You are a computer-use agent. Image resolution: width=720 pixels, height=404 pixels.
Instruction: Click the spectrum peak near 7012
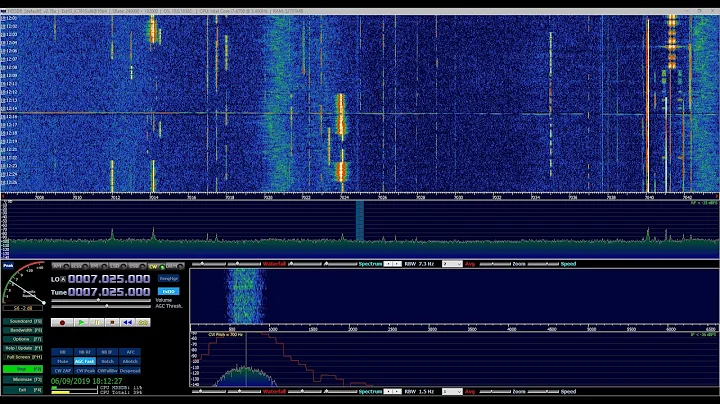pos(112,233)
